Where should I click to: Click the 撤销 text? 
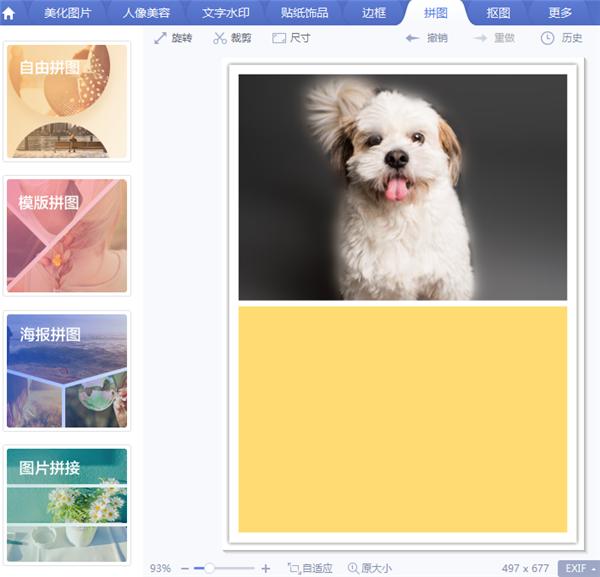(437, 38)
